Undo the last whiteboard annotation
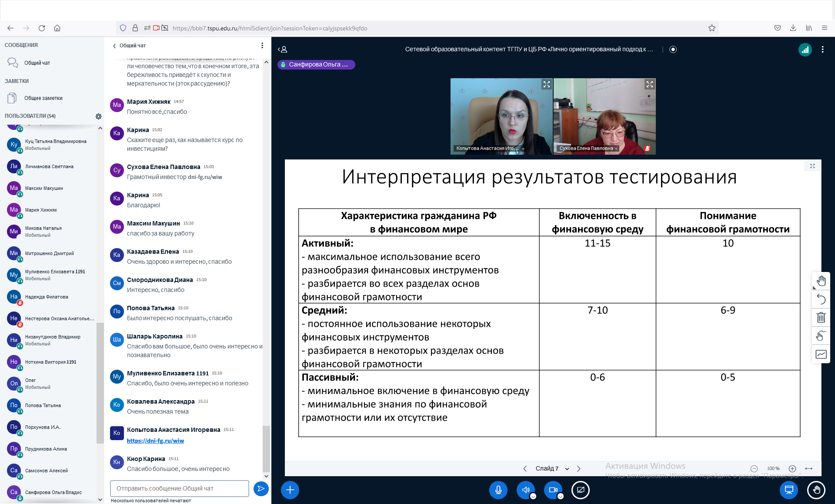This screenshot has width=835, height=504. [x=821, y=299]
